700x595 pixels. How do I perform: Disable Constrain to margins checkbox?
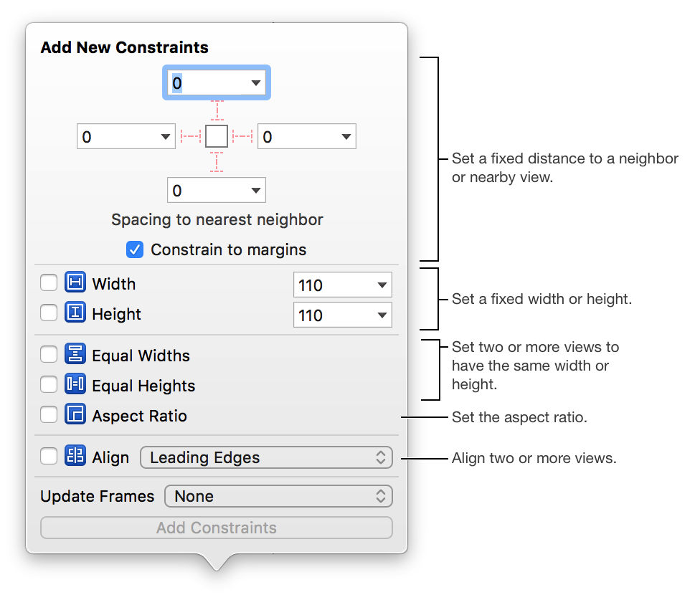click(134, 249)
